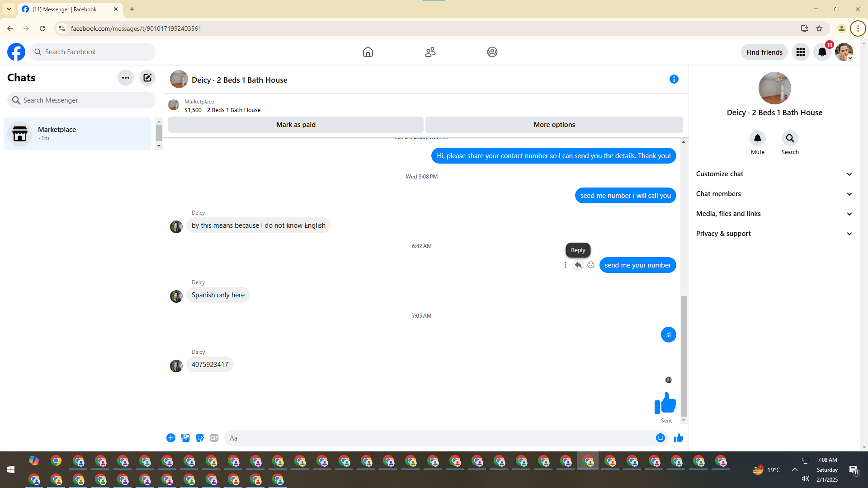
Task: Open the notifications bell
Action: coord(822,52)
